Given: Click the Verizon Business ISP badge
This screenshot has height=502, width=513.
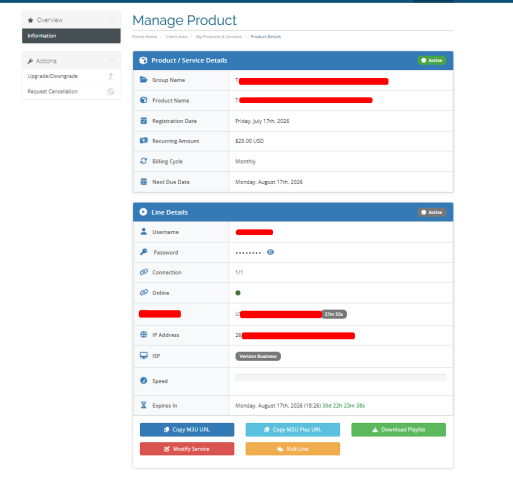Looking at the screenshot, I should pos(258,356).
